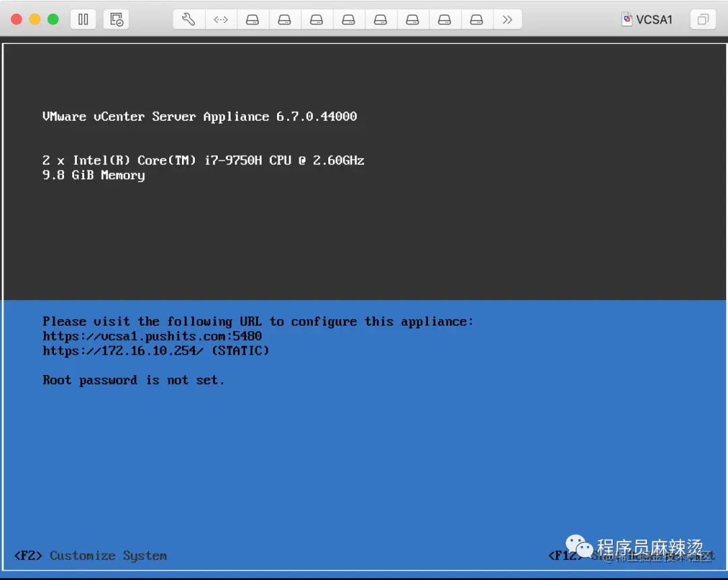The height and width of the screenshot is (580, 728).
Task: Open the snapshots manager icon
Action: click(116, 20)
